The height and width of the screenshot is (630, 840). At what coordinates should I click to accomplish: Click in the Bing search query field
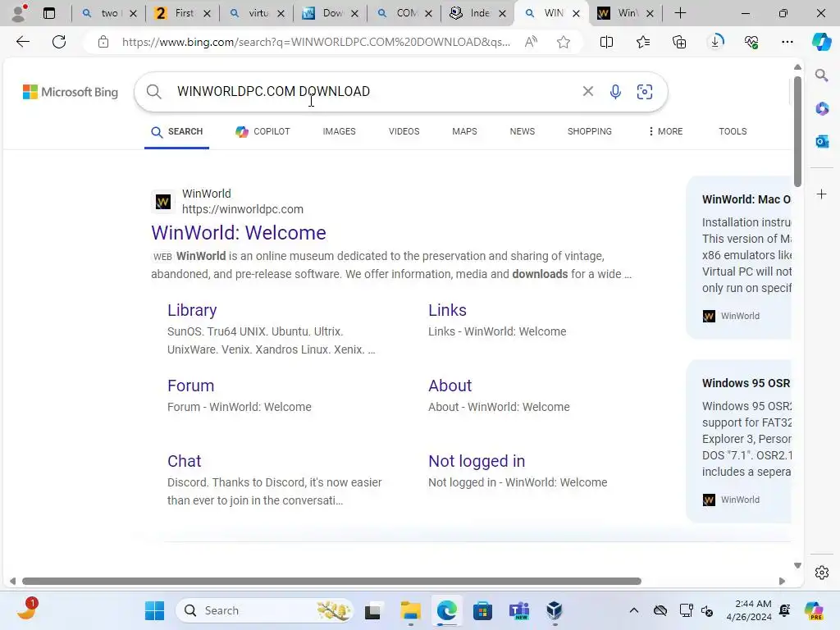(375, 92)
